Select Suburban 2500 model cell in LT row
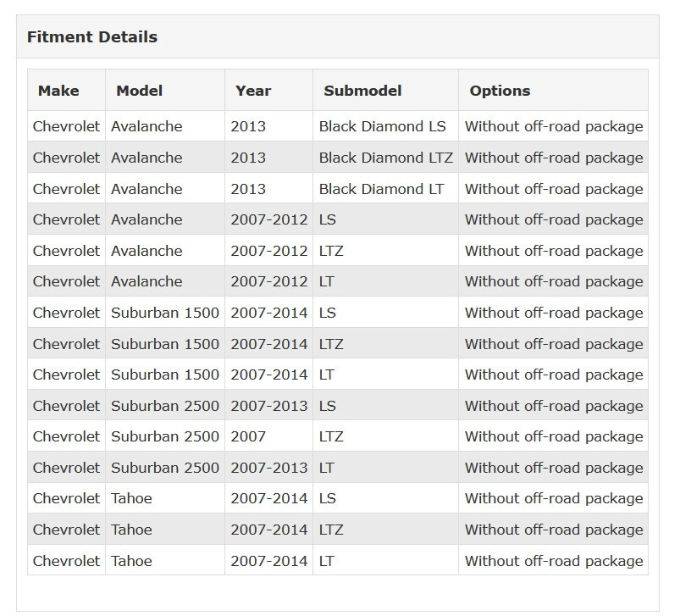The height and width of the screenshot is (616, 680). (x=165, y=468)
